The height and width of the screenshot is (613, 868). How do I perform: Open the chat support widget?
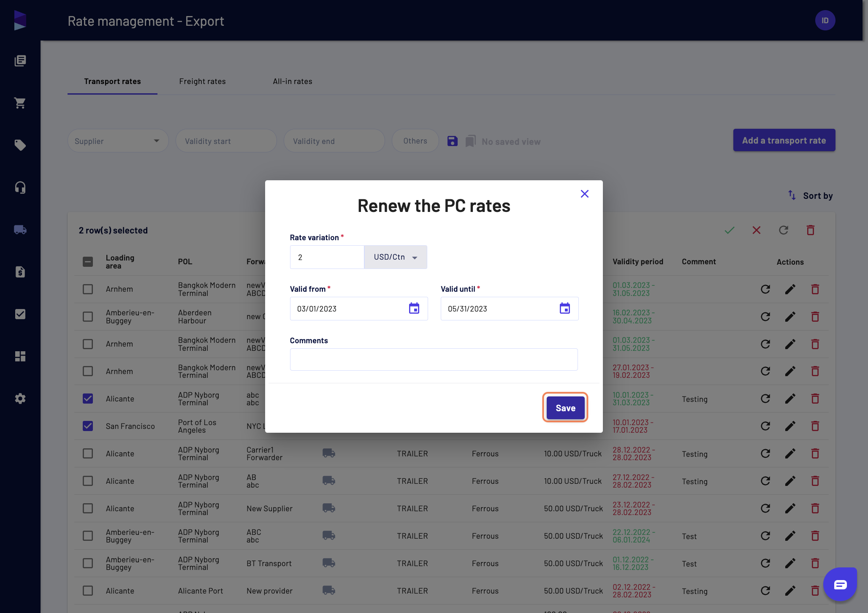click(840, 584)
